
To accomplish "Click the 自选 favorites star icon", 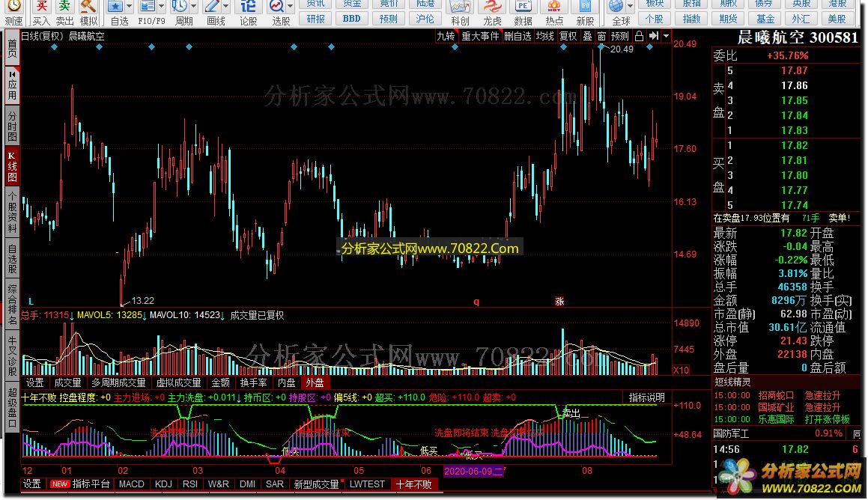I will 115,7.
